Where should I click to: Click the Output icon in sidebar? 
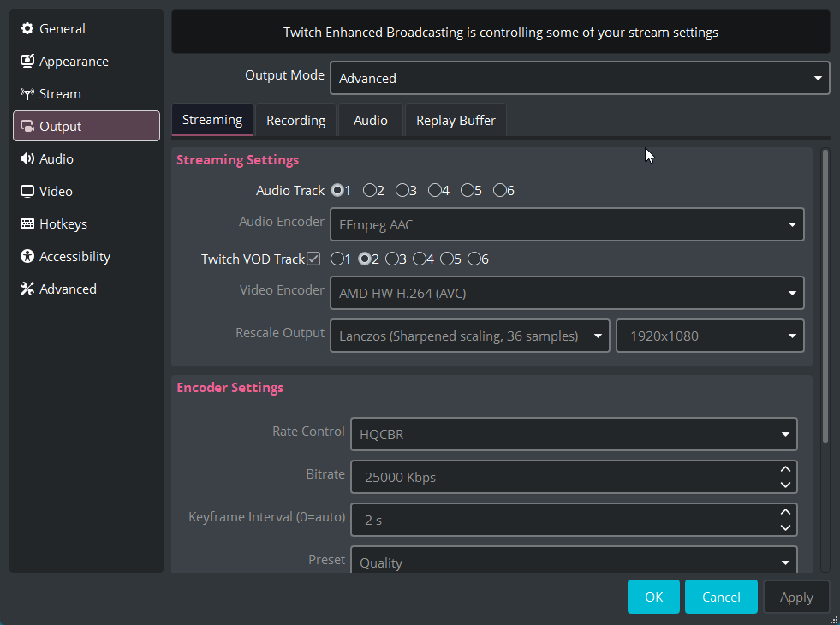coord(27,127)
